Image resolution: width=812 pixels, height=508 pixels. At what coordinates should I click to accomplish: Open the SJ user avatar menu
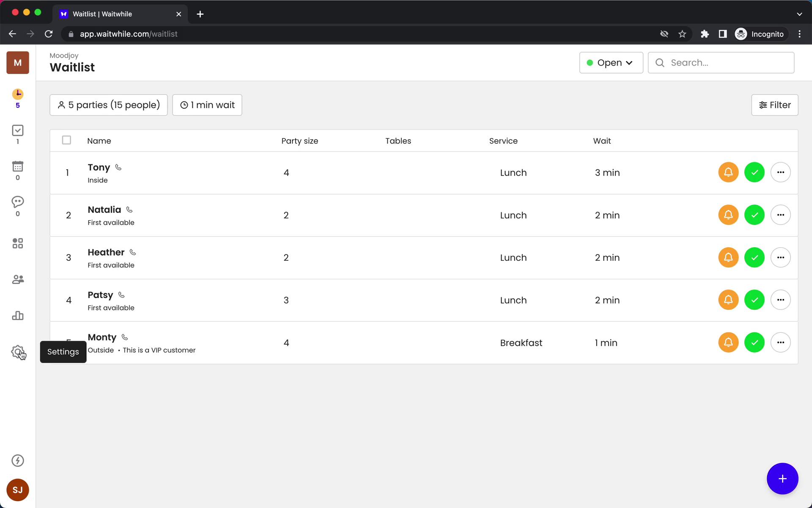17,490
